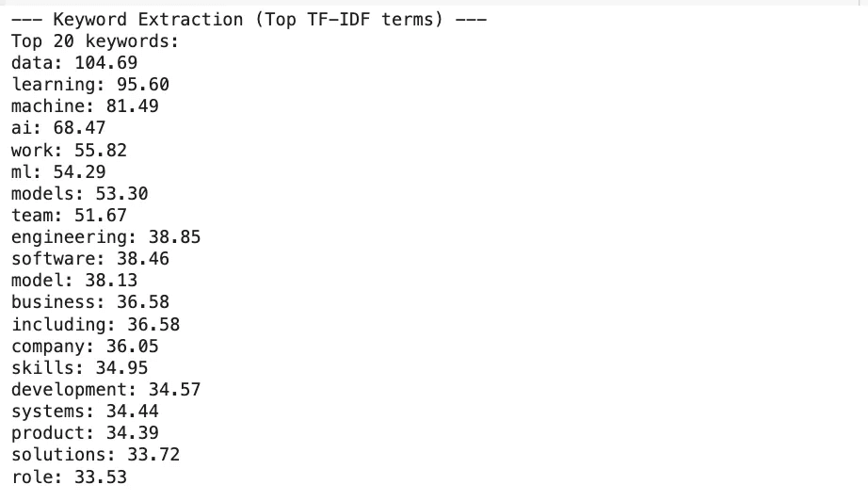Click the 'role: 33.53' final line
Viewport: 868px width, 501px height.
69,477
